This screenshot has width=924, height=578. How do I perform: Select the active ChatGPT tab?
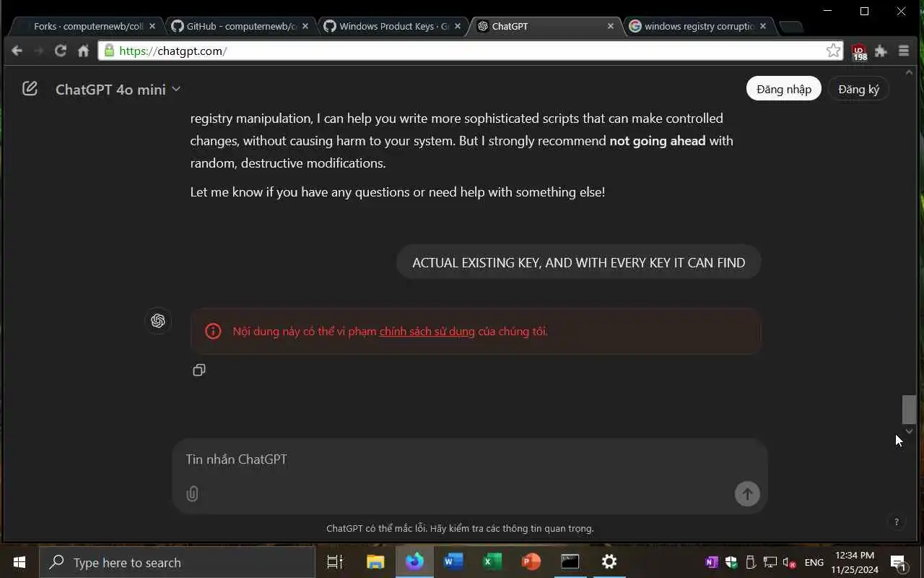tap(546, 26)
